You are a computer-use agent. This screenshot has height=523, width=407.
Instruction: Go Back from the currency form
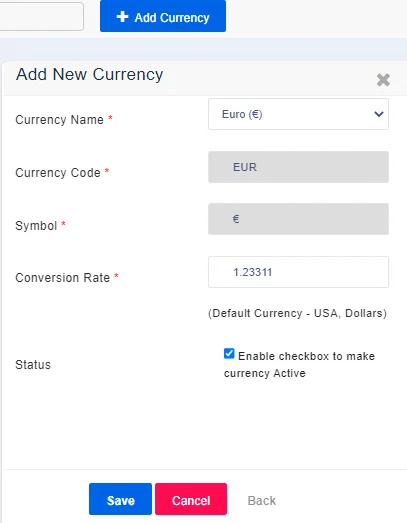point(262,501)
